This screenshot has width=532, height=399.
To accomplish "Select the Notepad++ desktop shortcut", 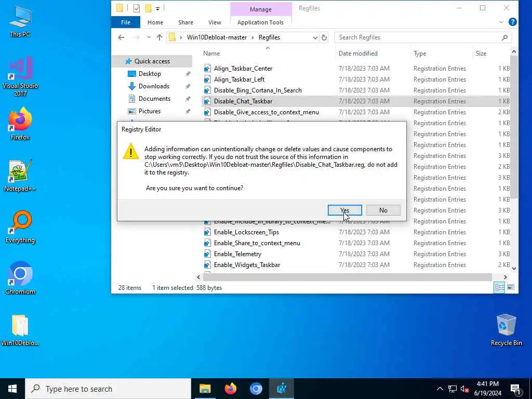I will (x=20, y=176).
